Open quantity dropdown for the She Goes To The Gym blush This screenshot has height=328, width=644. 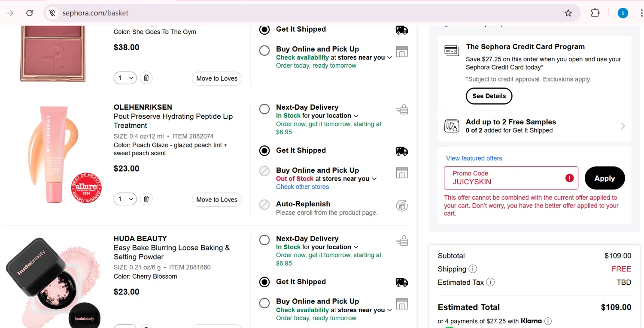[x=125, y=78]
